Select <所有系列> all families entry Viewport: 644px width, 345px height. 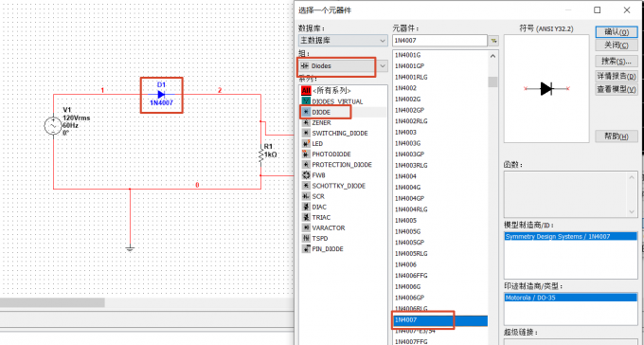(x=331, y=90)
